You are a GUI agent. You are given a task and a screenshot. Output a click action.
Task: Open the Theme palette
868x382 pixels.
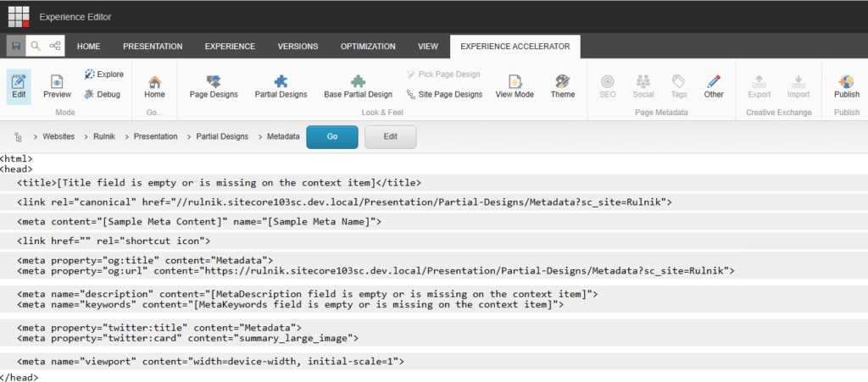[x=563, y=86]
